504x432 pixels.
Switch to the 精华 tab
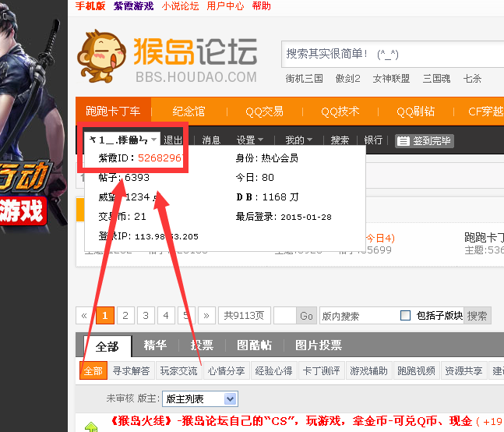pyautogui.click(x=155, y=345)
